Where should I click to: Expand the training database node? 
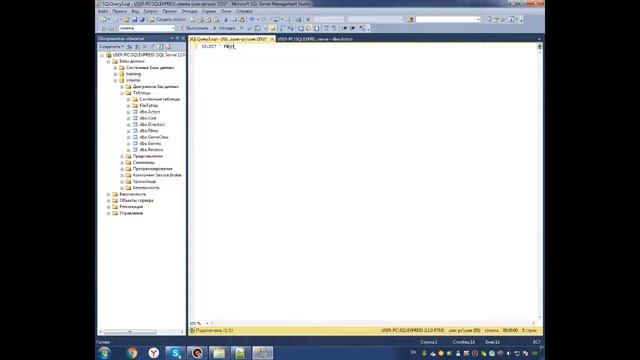tap(116, 74)
